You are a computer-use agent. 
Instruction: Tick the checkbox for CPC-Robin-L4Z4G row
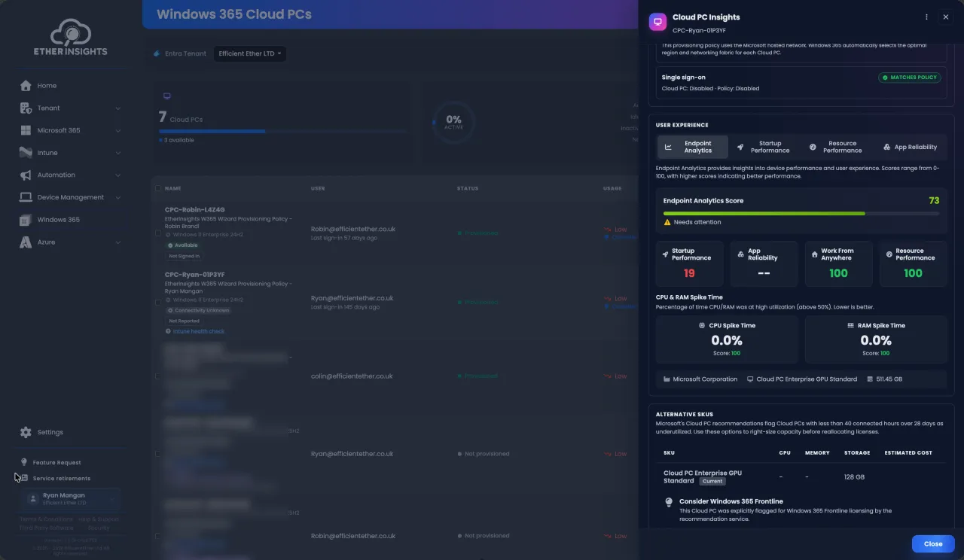point(157,233)
